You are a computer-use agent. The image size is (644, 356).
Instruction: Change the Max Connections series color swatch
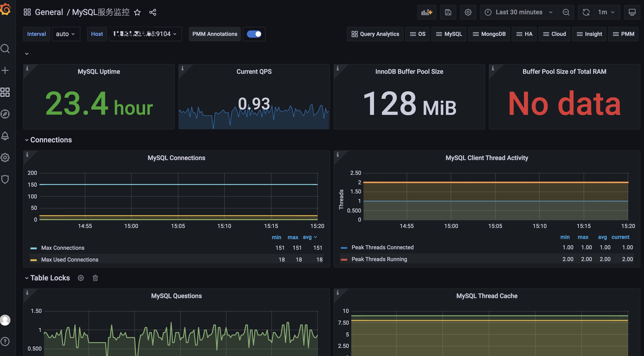34,248
